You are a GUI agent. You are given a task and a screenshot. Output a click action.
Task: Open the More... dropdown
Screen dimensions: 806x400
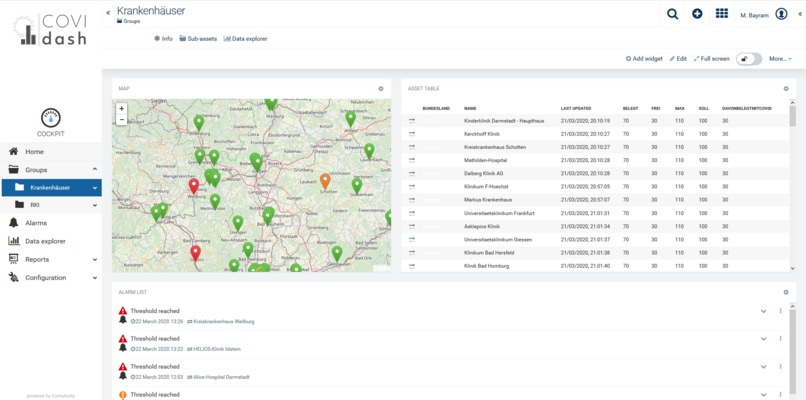pos(780,59)
